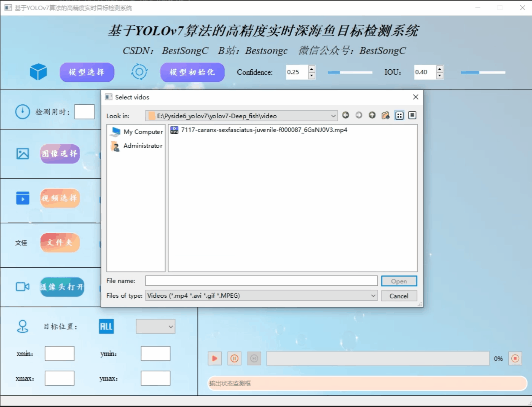The image size is (532, 407).
Task: Click the video progress bar
Action: coord(378,358)
